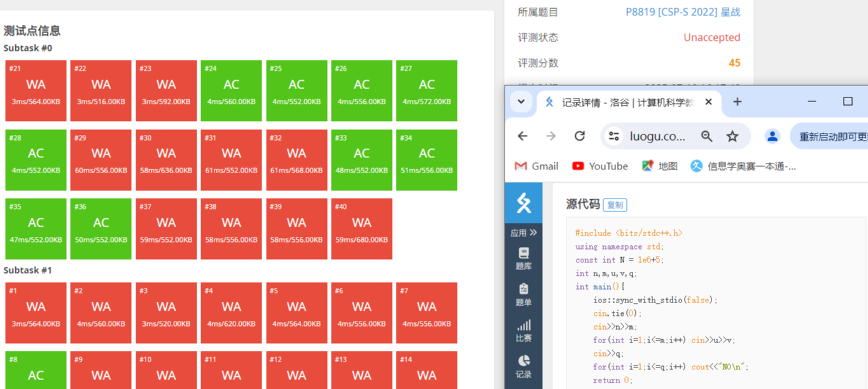Open the 信息学奥赛一本通 bookmark

coord(743,166)
